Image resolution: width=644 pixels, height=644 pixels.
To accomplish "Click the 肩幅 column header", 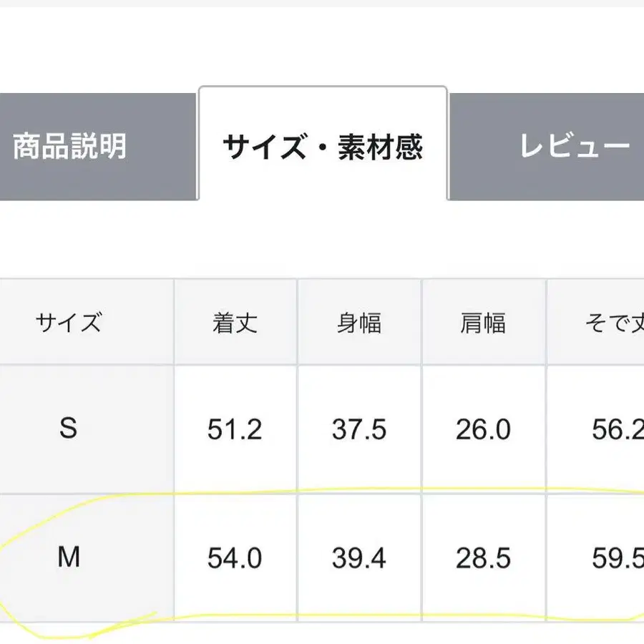I will tap(483, 323).
